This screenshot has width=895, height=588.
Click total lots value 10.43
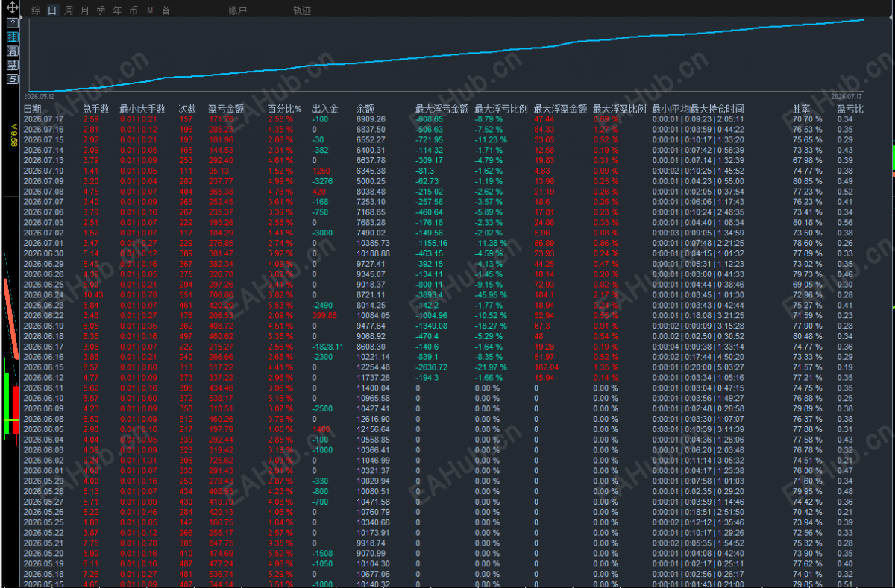coord(94,295)
